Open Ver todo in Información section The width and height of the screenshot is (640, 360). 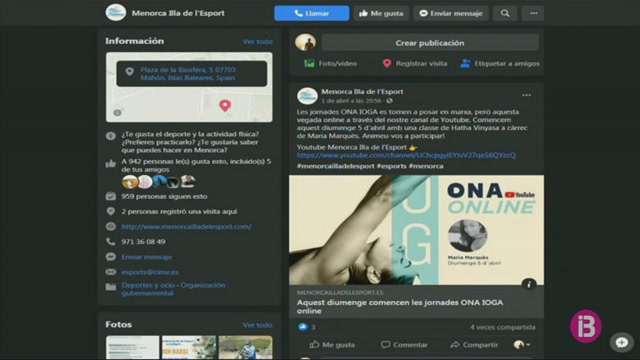258,41
